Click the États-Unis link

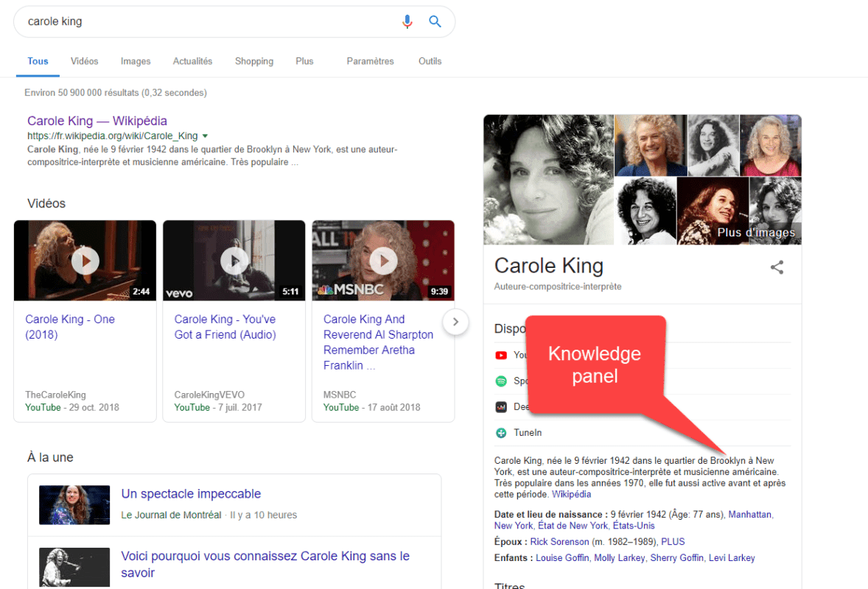point(634,526)
